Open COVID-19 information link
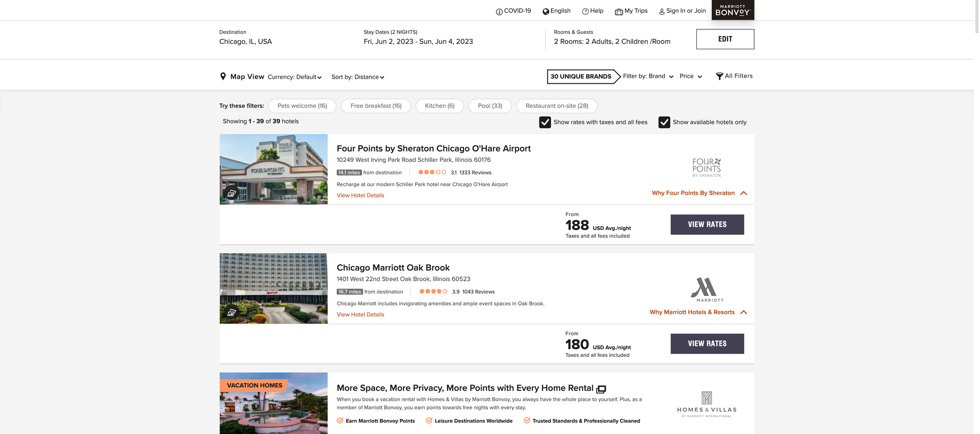This screenshot has height=434, width=980. [x=517, y=11]
